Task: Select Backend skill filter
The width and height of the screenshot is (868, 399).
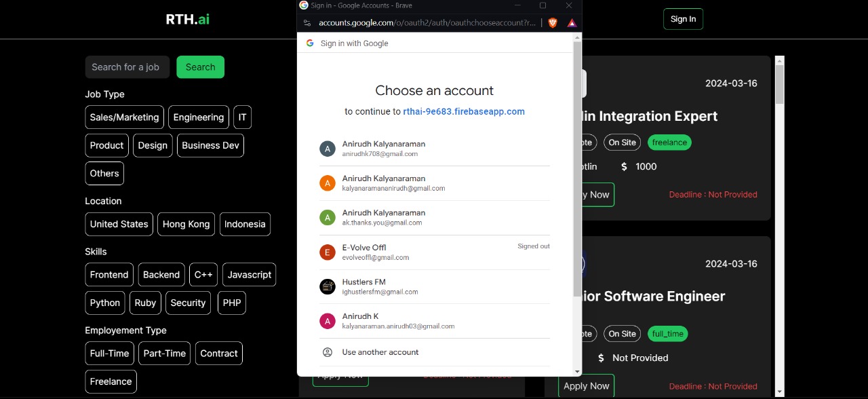Action: click(161, 275)
